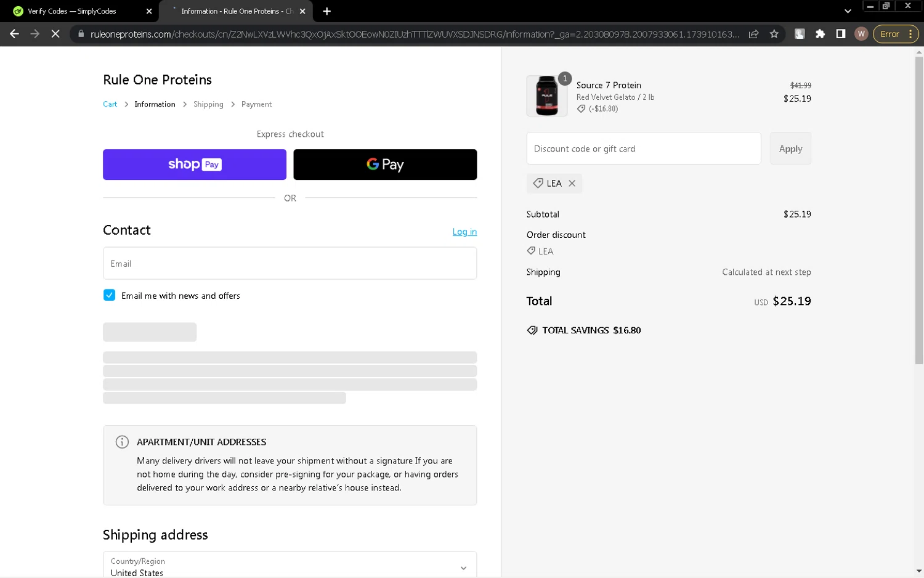Click the gray extension icon beside star

[800, 34]
